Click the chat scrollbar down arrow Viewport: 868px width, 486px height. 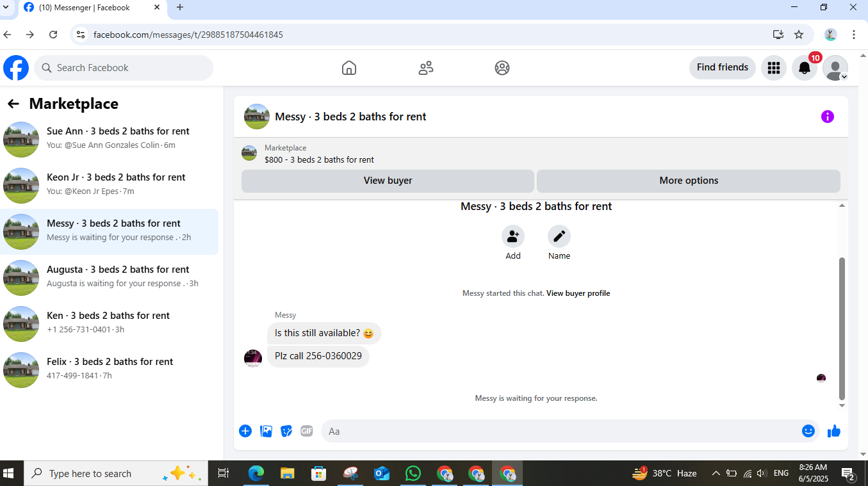(842, 405)
